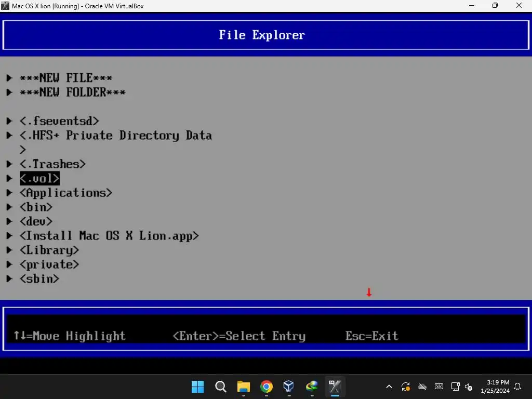The width and height of the screenshot is (532, 399).
Task: Click the arrow marker beside <Applications>
Action: [x=9, y=193]
